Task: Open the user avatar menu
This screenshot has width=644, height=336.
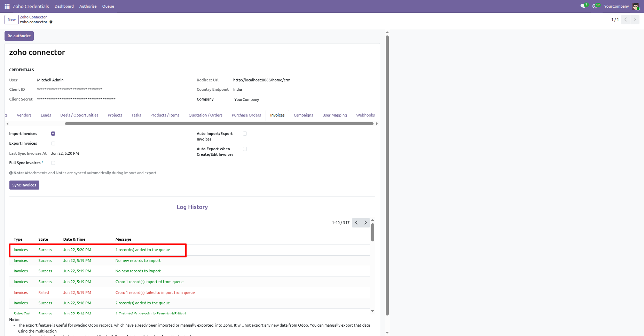Action: (x=636, y=6)
